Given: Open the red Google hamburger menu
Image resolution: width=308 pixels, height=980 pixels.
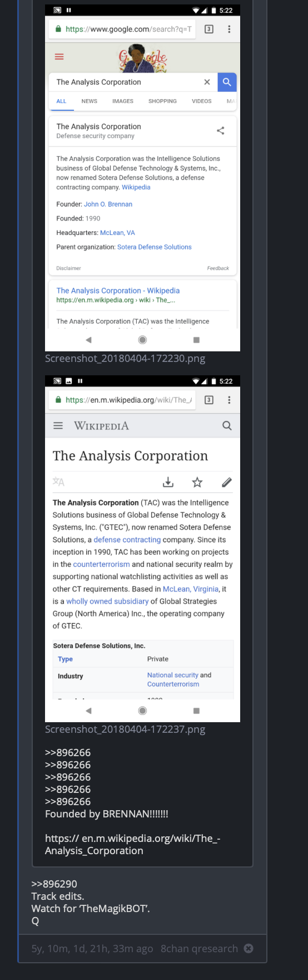Looking at the screenshot, I should pyautogui.click(x=59, y=57).
